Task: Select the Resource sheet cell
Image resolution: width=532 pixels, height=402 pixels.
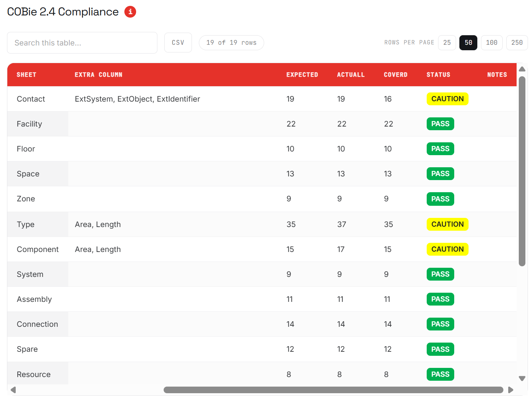Action: [38, 373]
